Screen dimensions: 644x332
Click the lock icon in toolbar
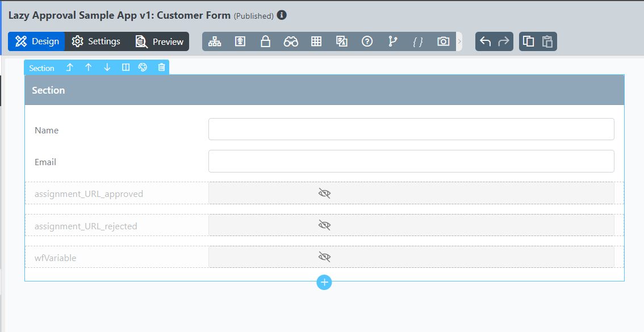265,41
